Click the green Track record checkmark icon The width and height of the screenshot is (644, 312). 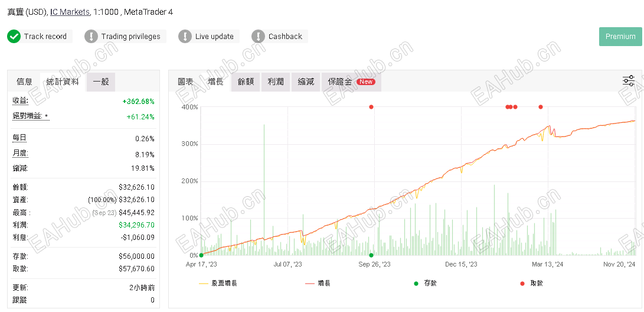point(14,37)
